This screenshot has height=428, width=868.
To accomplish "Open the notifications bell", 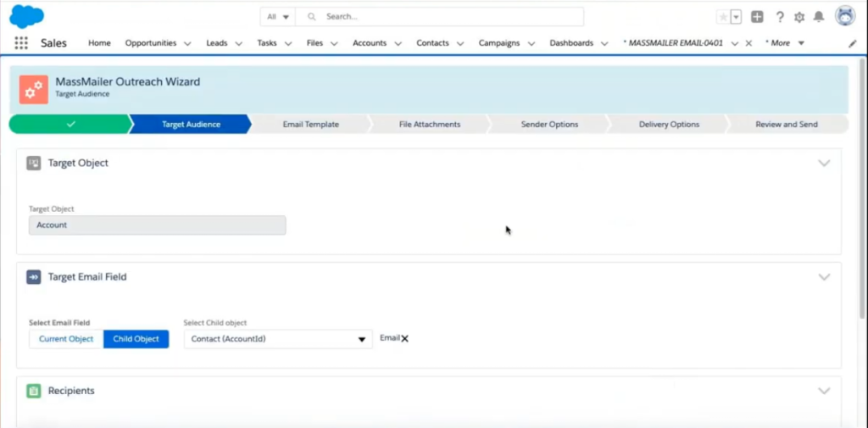I will click(x=818, y=17).
